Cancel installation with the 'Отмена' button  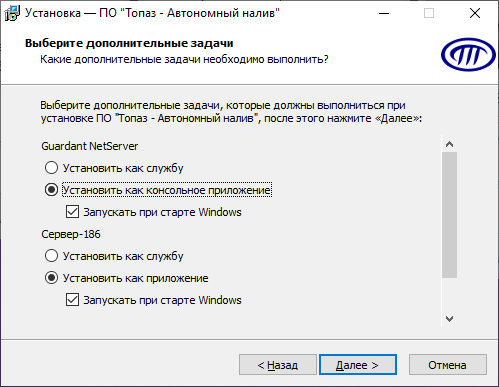pyautogui.click(x=448, y=365)
